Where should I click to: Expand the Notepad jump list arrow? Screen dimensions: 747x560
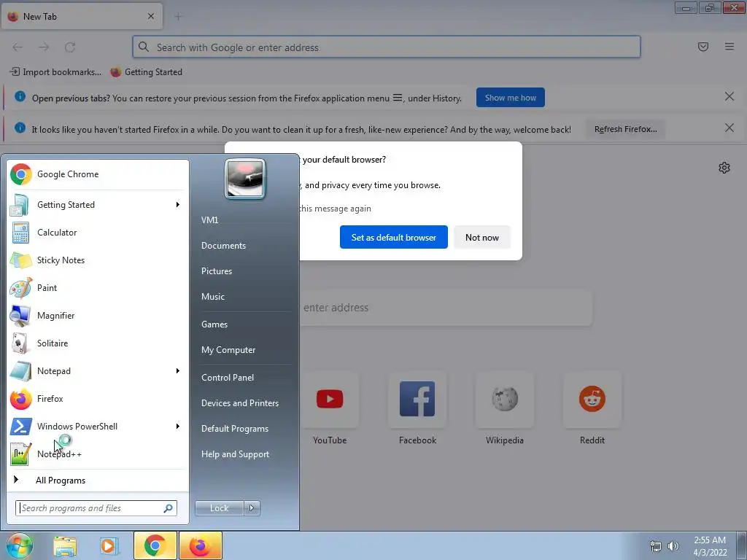coord(178,371)
